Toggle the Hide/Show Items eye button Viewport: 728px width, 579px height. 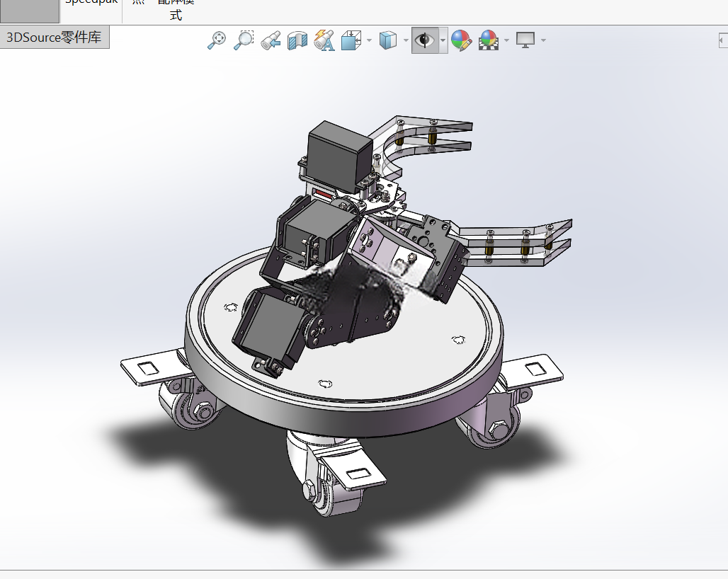[425, 40]
